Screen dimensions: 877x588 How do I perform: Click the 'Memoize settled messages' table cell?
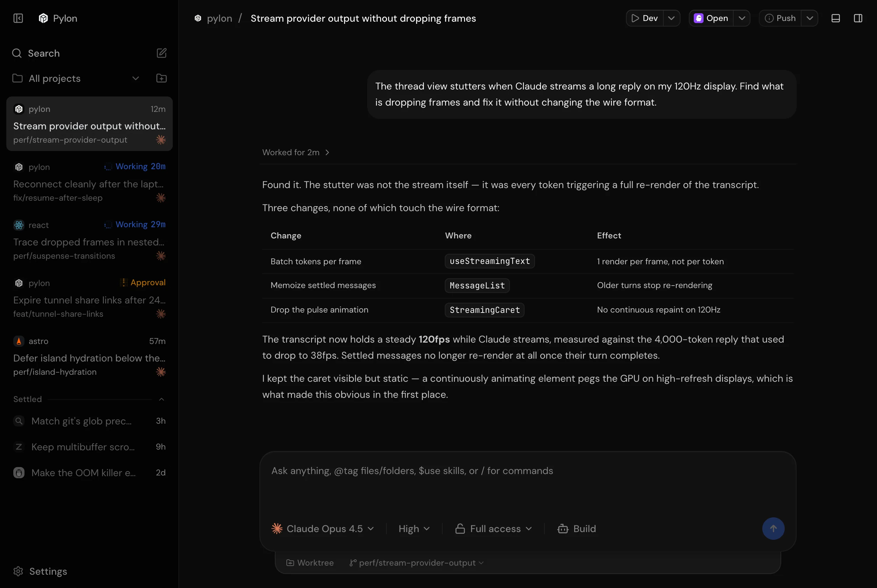pos(323,285)
